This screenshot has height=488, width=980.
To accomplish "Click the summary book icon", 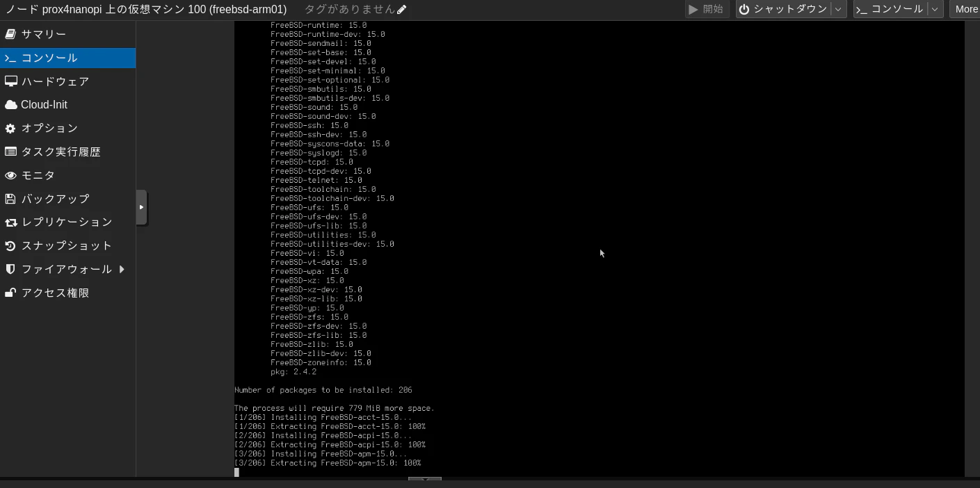I will (x=10, y=34).
